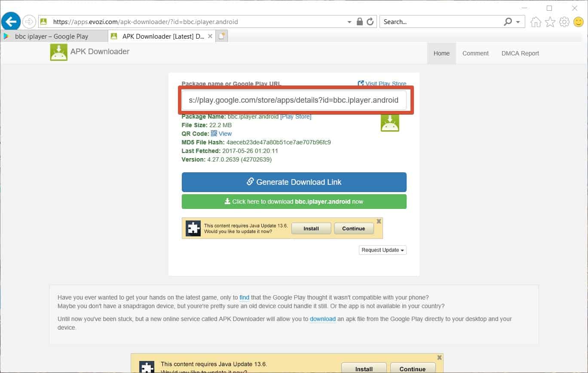Viewport: 588px width, 373px height.
Task: Click the green Android download icon beside package details
Action: coord(390,122)
